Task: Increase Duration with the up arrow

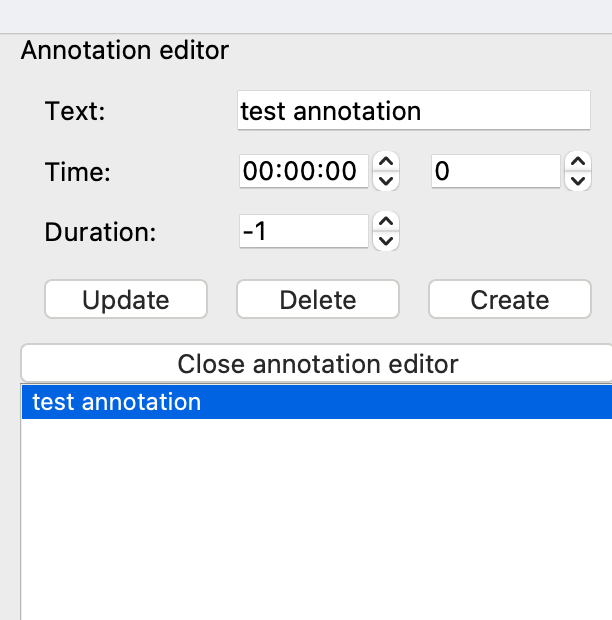Action: [x=386, y=223]
